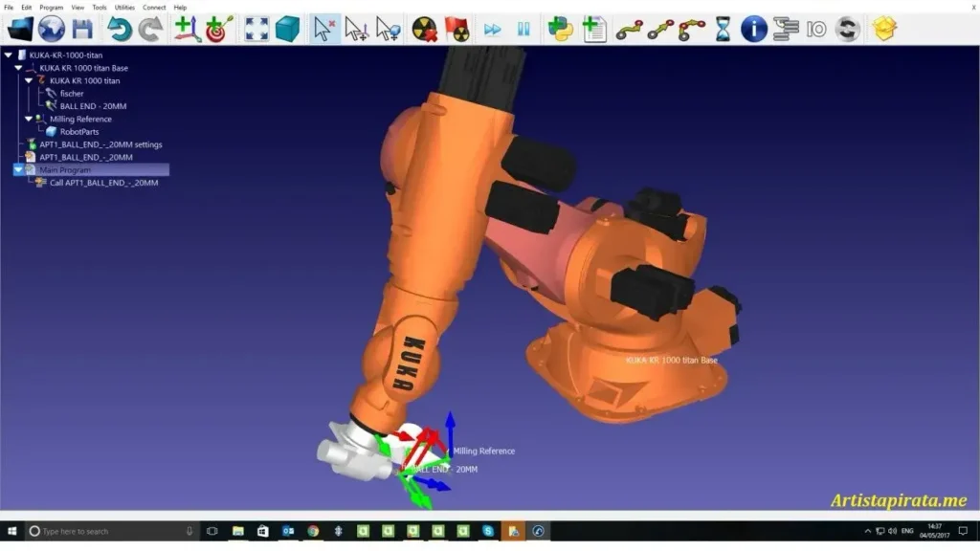Image resolution: width=980 pixels, height=551 pixels.
Task: Open the Utilities menu
Action: (x=124, y=7)
